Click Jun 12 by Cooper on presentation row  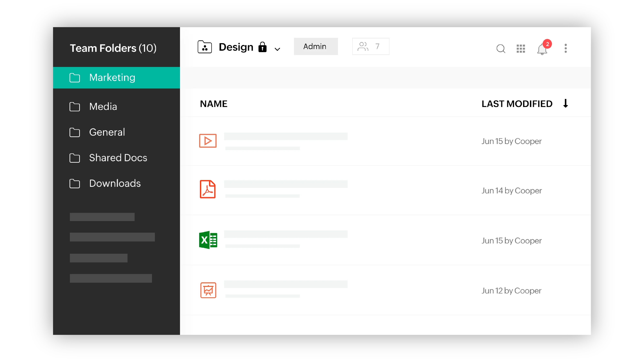tap(511, 291)
